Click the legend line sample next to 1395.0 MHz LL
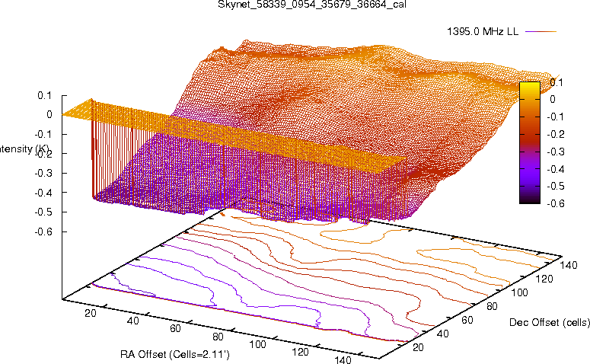Viewport: 590px width, 364px height. click(x=541, y=32)
